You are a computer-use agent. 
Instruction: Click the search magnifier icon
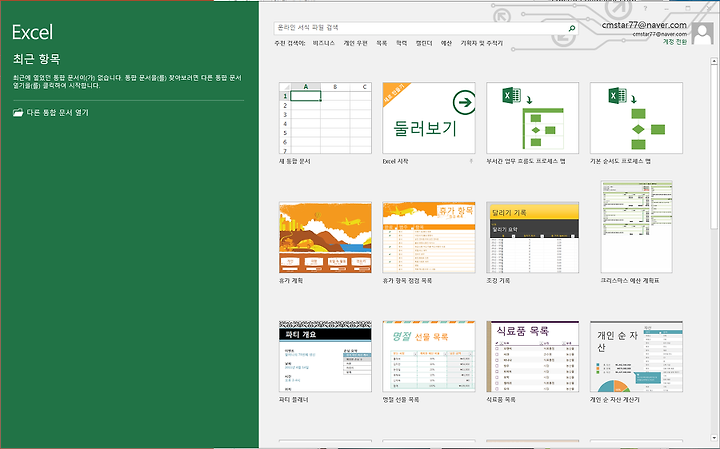(x=572, y=28)
